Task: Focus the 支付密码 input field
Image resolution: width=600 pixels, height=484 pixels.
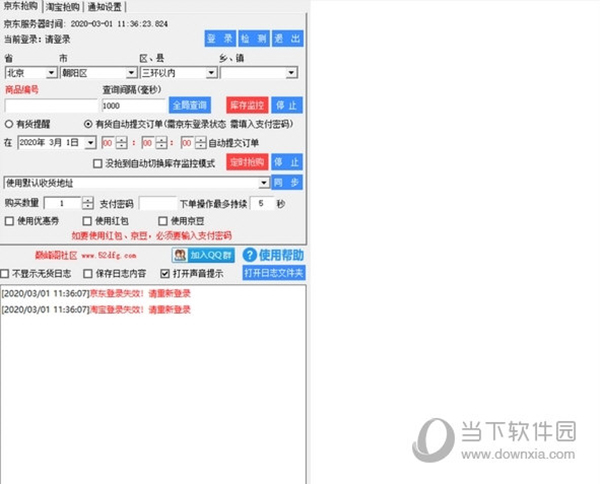Action: coord(158,203)
